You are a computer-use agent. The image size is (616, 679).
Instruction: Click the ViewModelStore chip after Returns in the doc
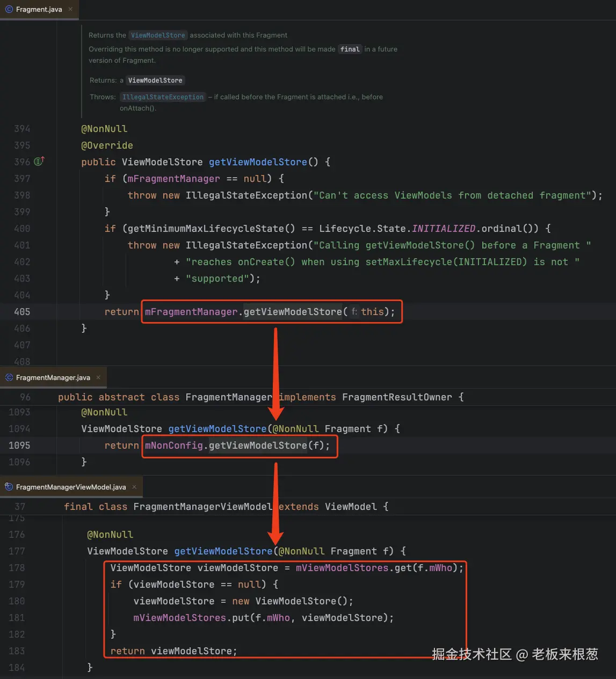(155, 81)
